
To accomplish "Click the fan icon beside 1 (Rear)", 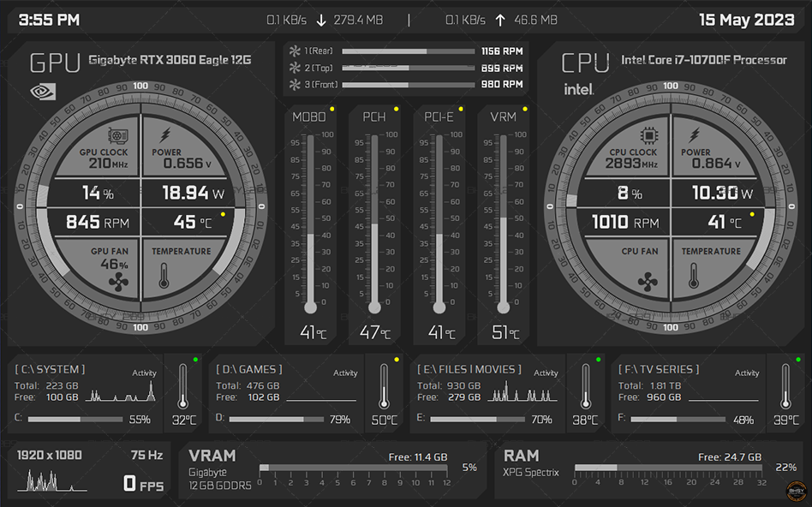I will 295,51.
